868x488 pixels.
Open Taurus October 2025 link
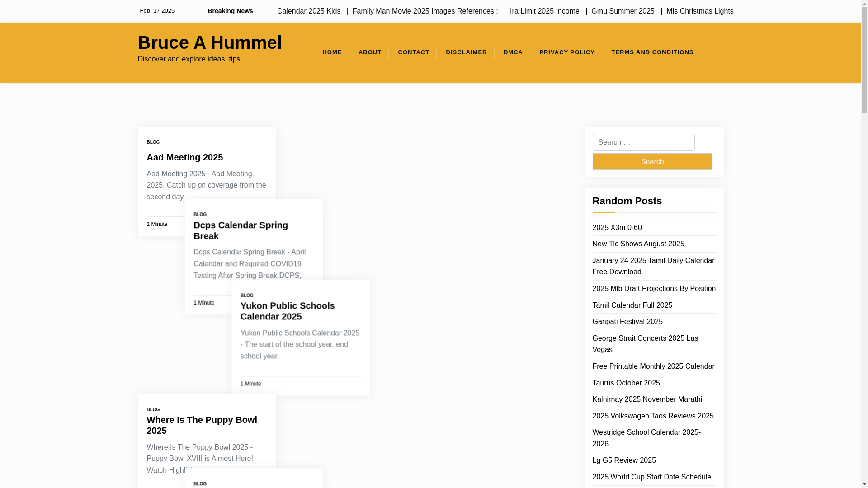626,383
